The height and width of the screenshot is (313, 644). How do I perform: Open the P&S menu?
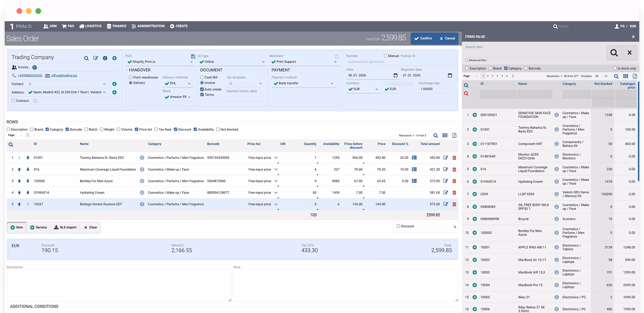coord(68,26)
